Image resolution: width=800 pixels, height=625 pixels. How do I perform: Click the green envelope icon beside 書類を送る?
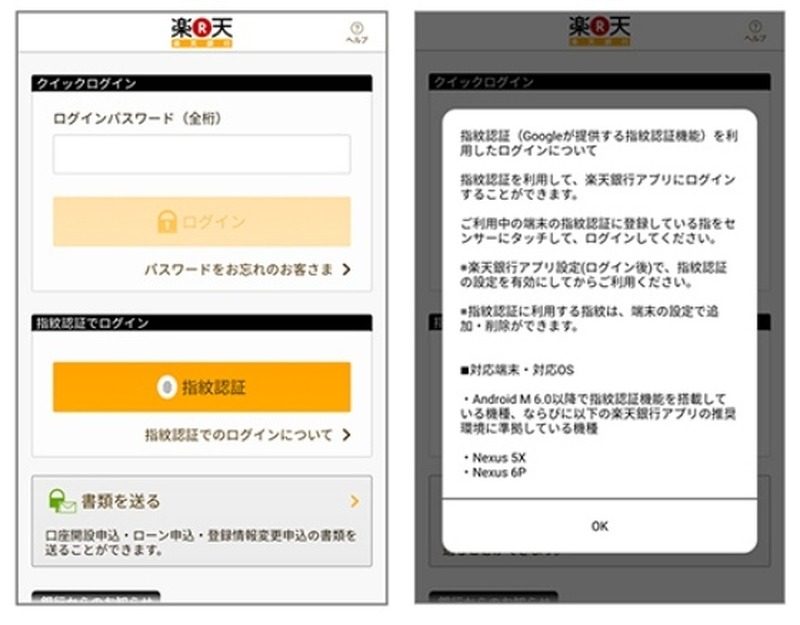[x=62, y=501]
